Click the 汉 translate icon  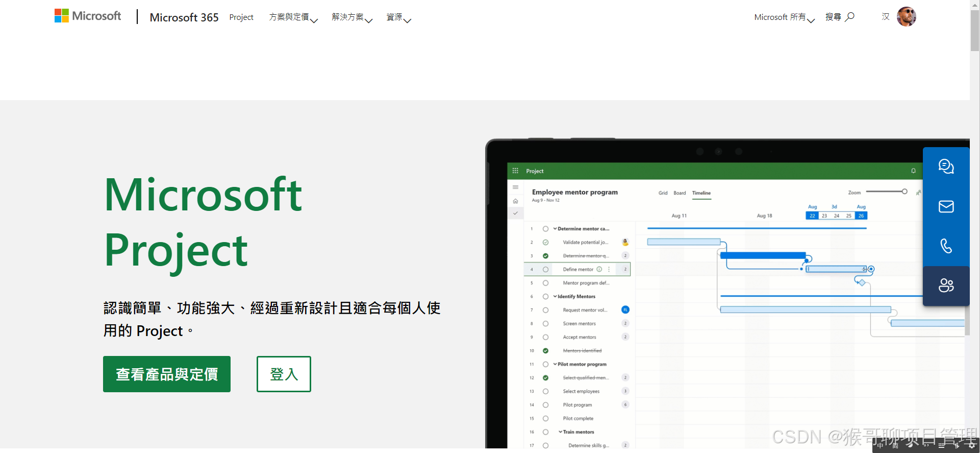click(886, 16)
